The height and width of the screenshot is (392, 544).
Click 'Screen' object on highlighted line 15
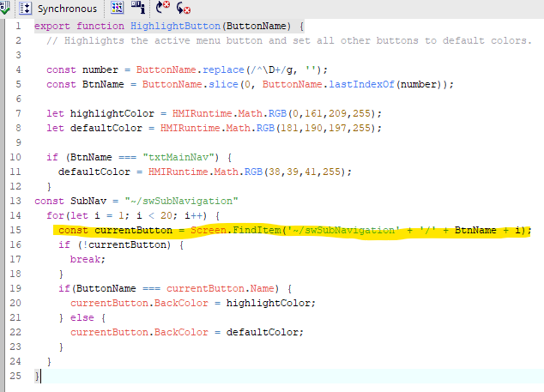pyautogui.click(x=209, y=231)
